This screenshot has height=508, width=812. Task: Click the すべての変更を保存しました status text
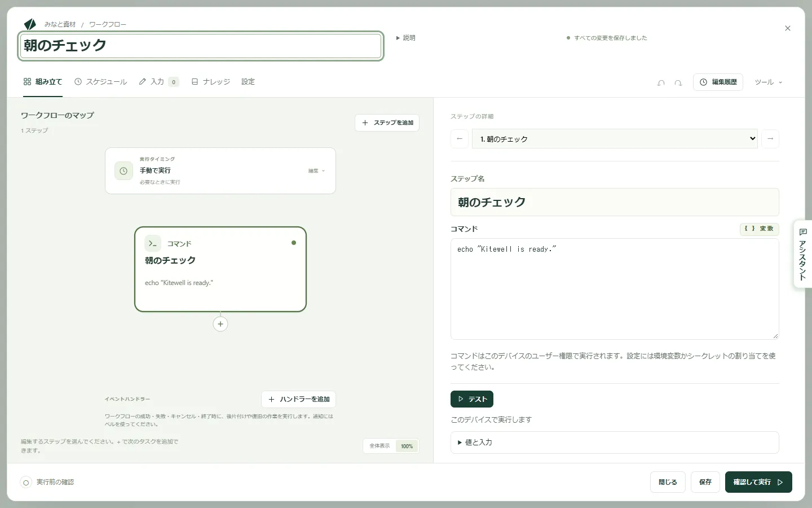pyautogui.click(x=611, y=38)
